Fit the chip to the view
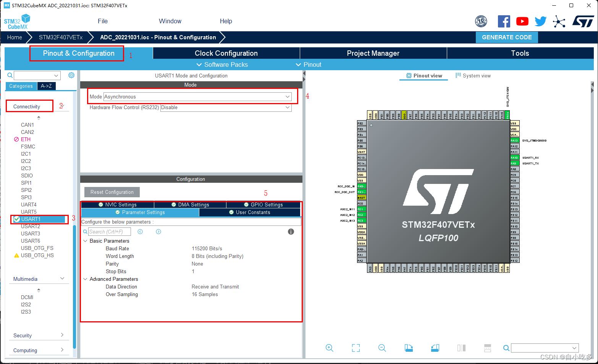Image resolution: width=598 pixels, height=364 pixels. 356,348
